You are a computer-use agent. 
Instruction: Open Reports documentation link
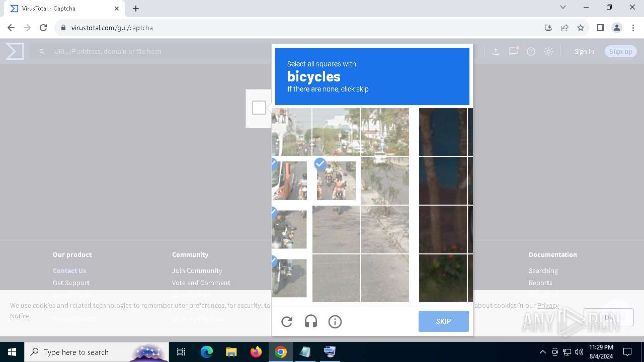(x=540, y=283)
